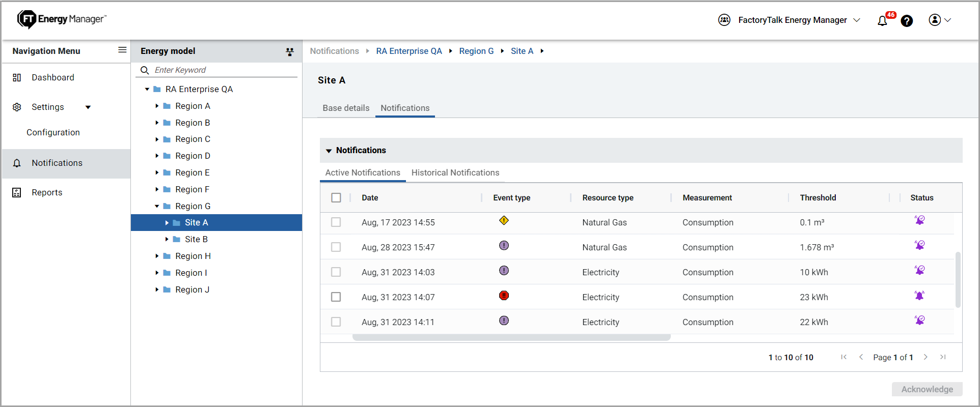Select the Active Notifications tab
Image resolution: width=980 pixels, height=407 pixels.
[x=363, y=172]
